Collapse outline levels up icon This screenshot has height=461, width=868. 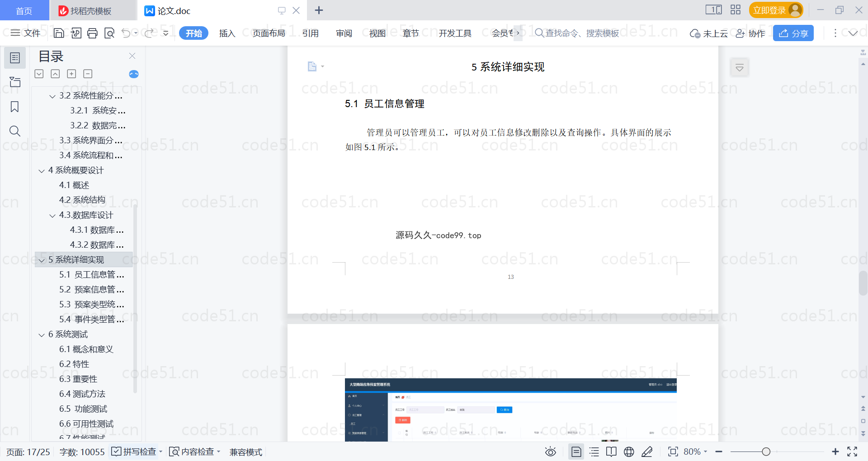pyautogui.click(x=55, y=74)
